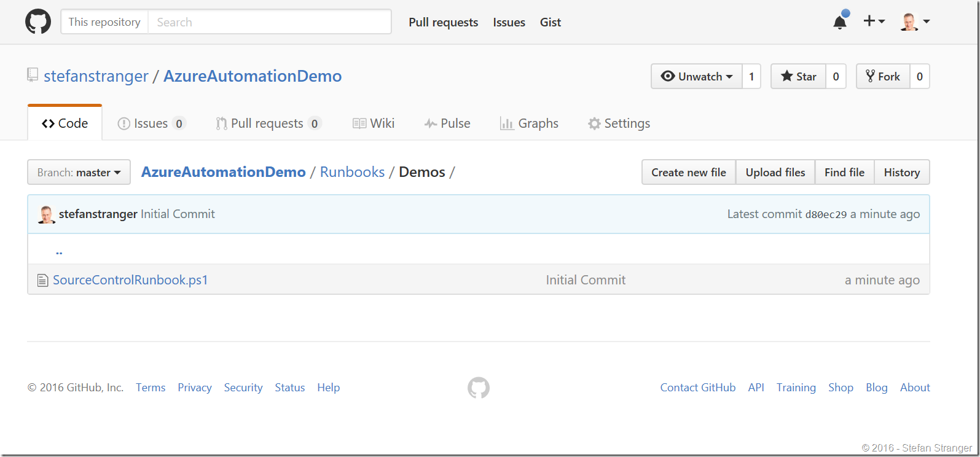Switch to the Wiki tab

click(374, 123)
